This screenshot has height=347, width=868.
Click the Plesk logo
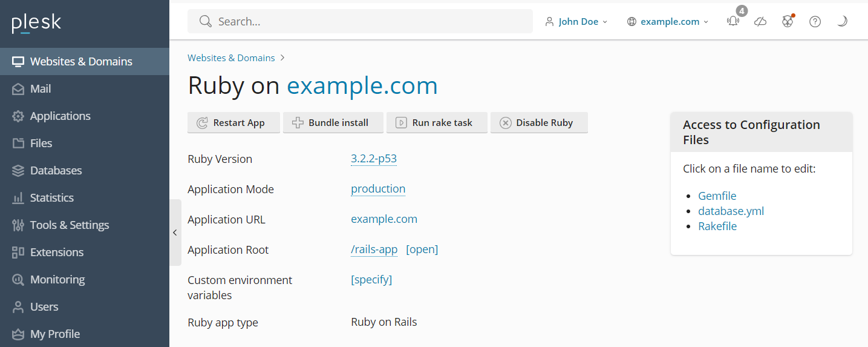[x=36, y=23]
